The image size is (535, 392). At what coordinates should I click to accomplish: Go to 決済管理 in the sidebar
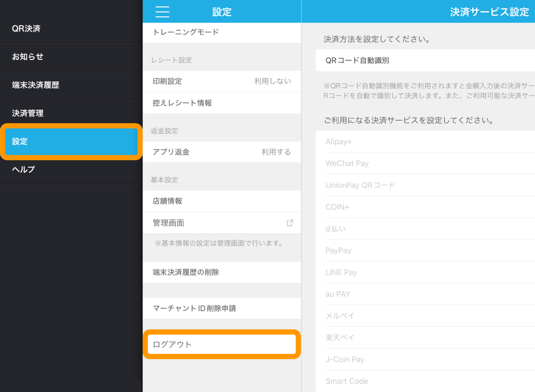71,113
